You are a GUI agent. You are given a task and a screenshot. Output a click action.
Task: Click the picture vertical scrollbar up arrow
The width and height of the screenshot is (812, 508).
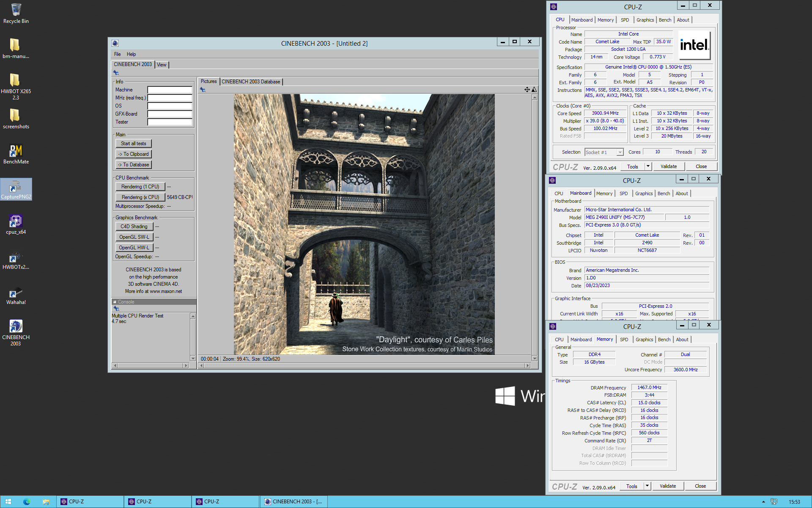pos(535,97)
